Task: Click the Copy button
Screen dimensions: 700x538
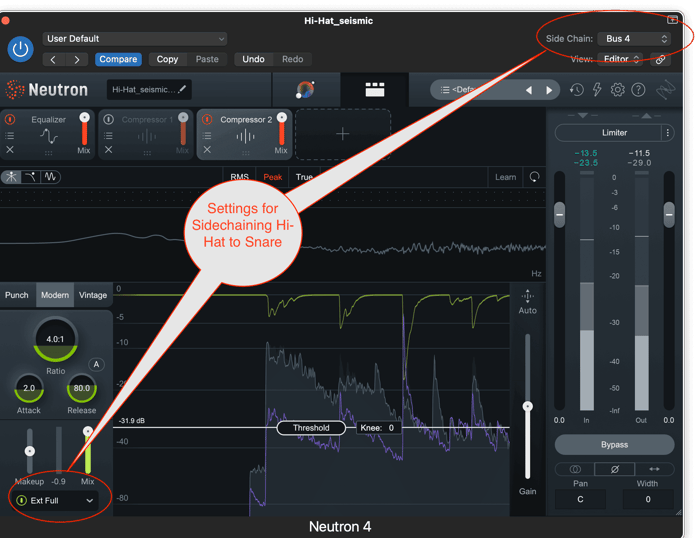Action: pos(167,59)
